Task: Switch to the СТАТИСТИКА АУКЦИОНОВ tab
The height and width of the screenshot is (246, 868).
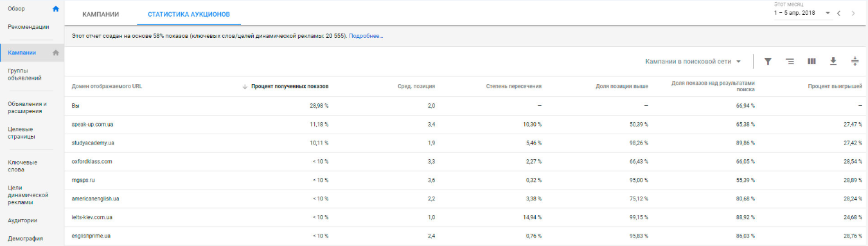Action: 189,13
